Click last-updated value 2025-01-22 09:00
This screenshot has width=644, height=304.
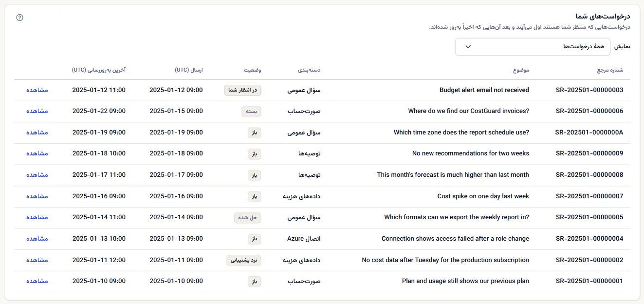99,111
